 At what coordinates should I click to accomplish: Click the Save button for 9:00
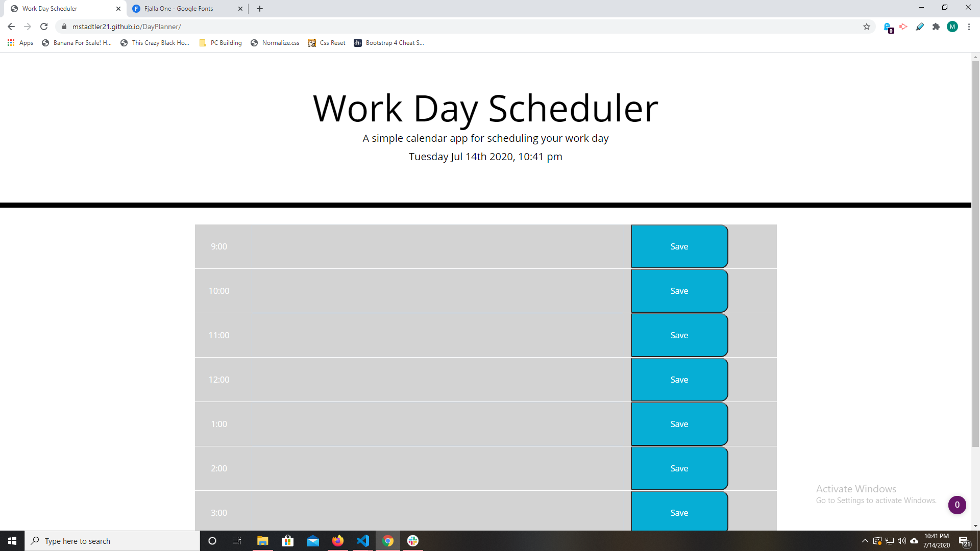pos(679,246)
